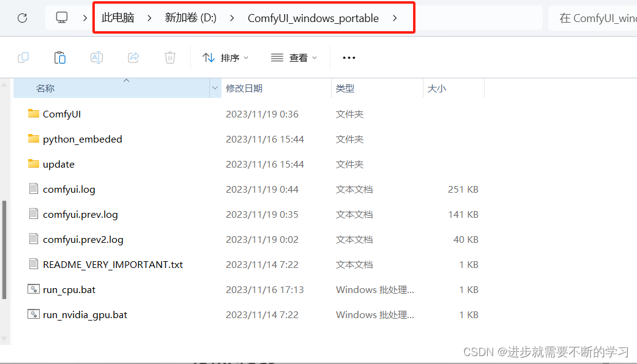Click the date 2023/11/19 0:44

(262, 189)
